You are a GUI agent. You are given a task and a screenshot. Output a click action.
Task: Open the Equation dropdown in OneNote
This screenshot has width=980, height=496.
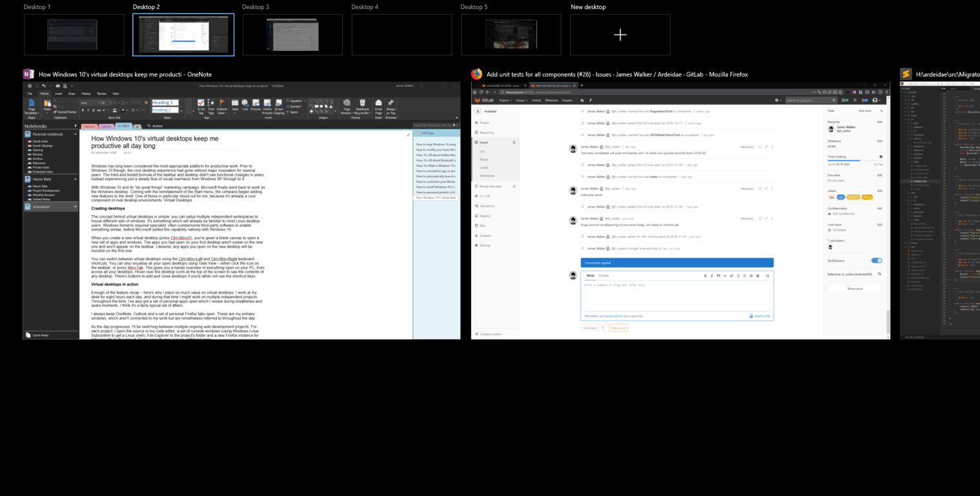pos(297,101)
